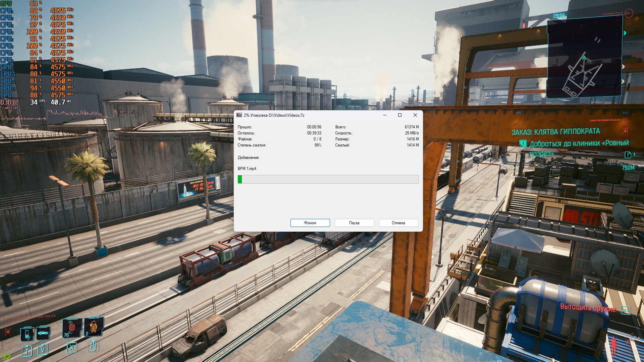The width and height of the screenshot is (644, 362).
Task: Click the ALT key prompt icon
Action: tap(626, 310)
